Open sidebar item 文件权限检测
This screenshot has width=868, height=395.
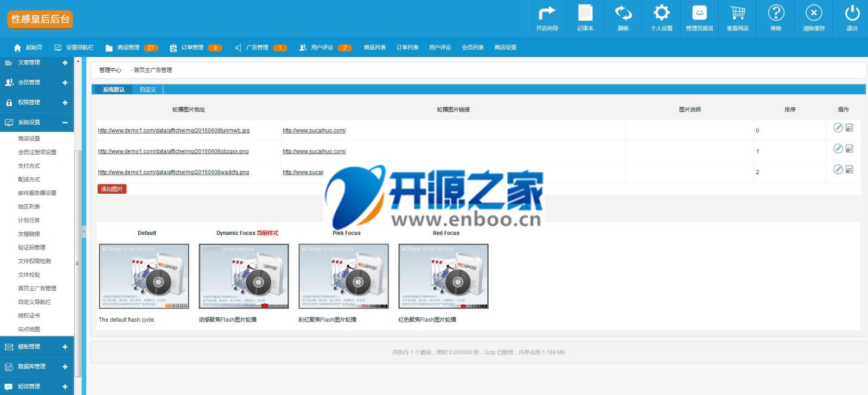pos(34,261)
